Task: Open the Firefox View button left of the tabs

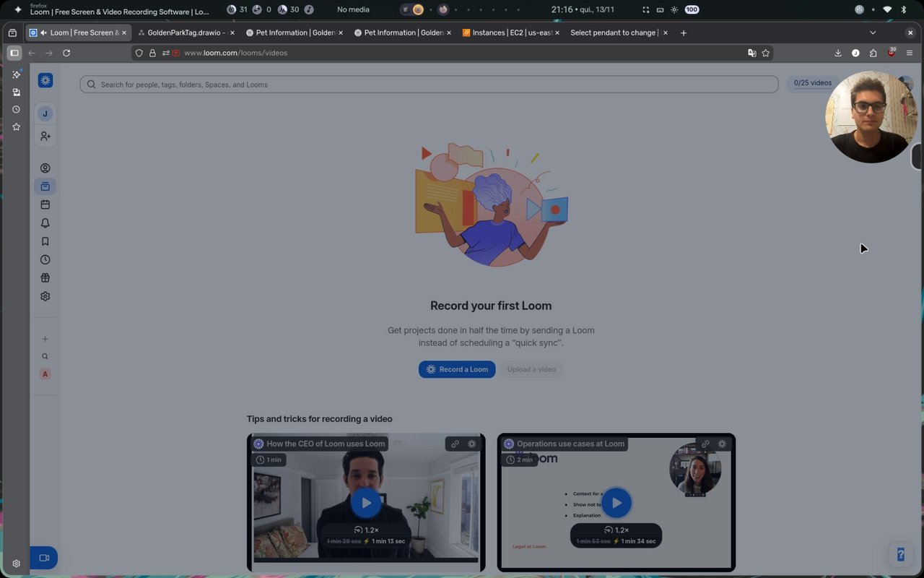Action: tap(12, 33)
